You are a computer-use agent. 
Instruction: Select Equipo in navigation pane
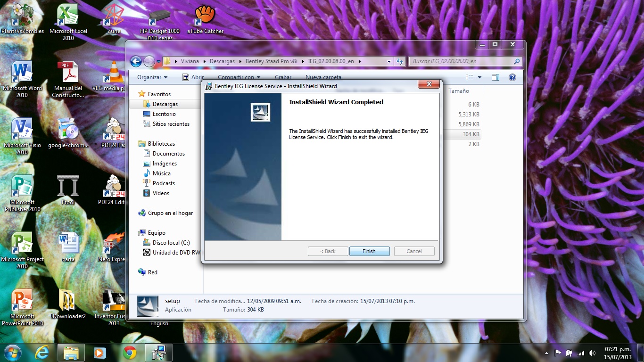(157, 233)
